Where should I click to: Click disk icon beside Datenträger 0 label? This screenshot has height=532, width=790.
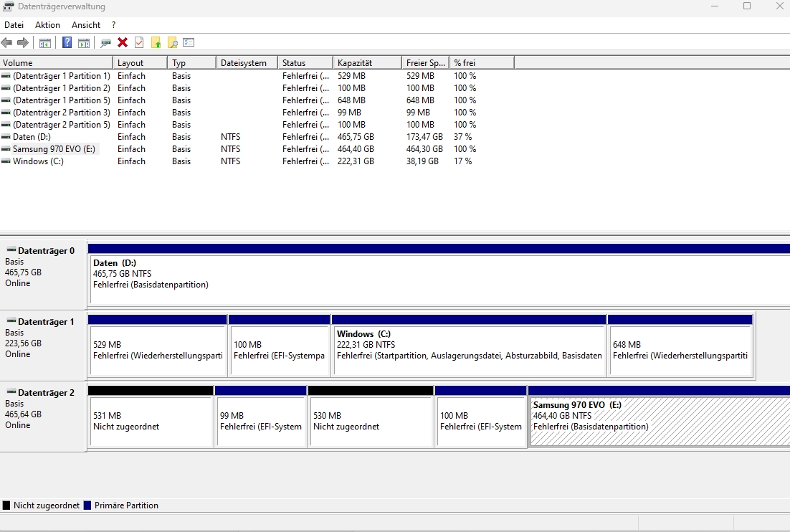click(x=11, y=250)
